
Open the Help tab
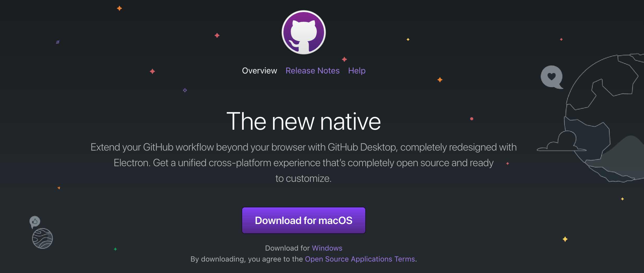click(357, 71)
